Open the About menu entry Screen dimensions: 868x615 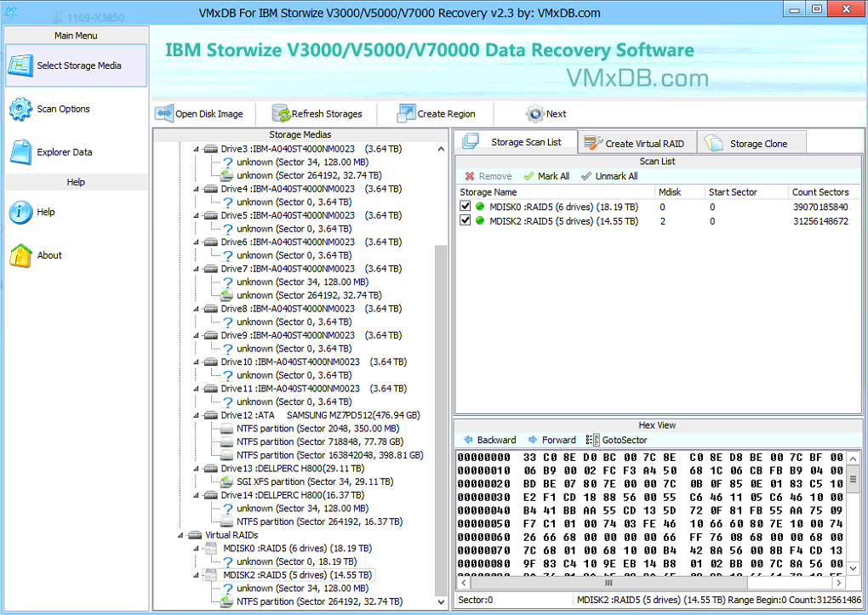pos(76,255)
